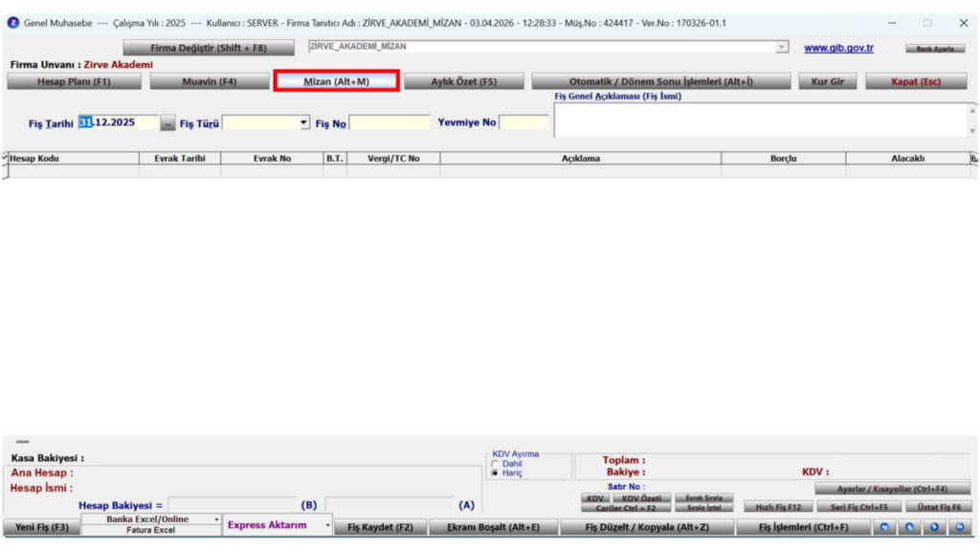This screenshot has height=551, width=980.
Task: Open Hesap Planı (F1)
Action: (x=74, y=82)
